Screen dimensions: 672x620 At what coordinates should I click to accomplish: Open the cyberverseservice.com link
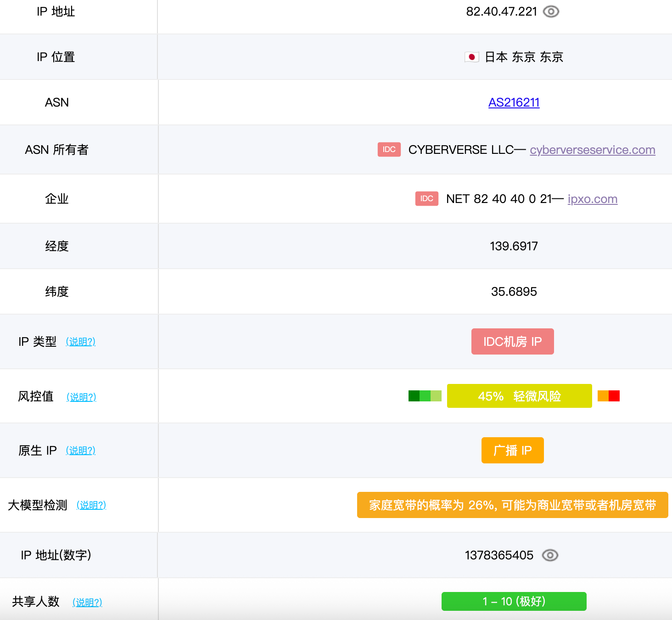click(592, 150)
